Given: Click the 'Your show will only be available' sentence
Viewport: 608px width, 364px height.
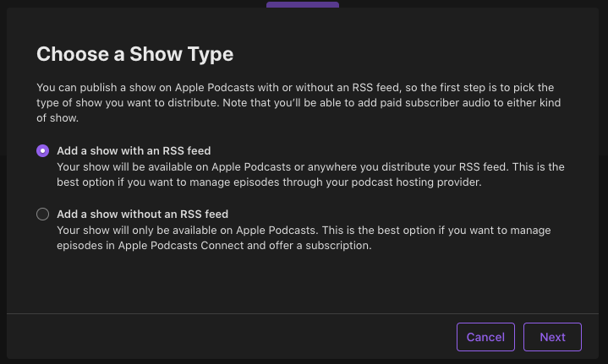Looking at the screenshot, I should [187, 230].
